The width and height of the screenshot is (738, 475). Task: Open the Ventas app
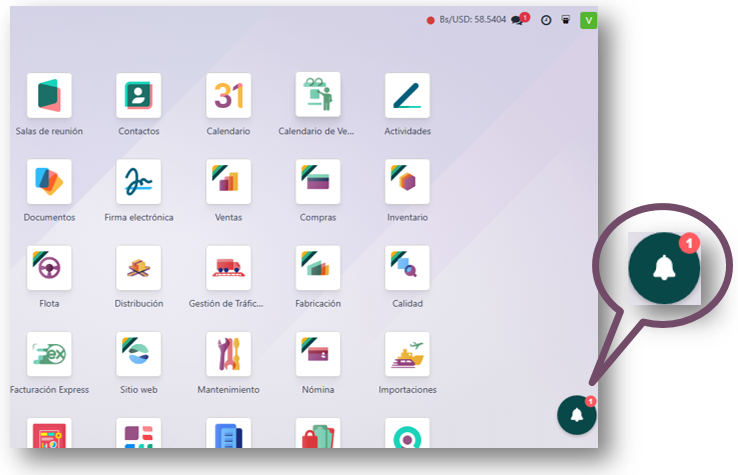pos(228,182)
